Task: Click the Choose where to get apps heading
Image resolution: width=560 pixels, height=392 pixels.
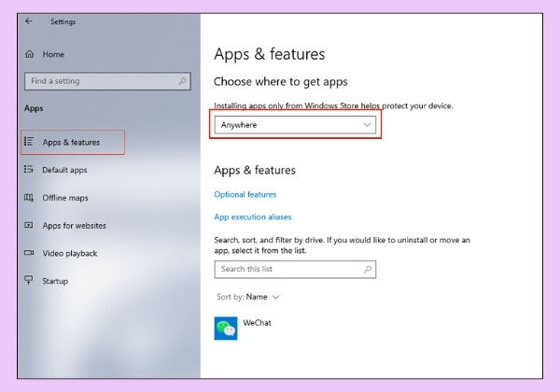Action: point(281,82)
